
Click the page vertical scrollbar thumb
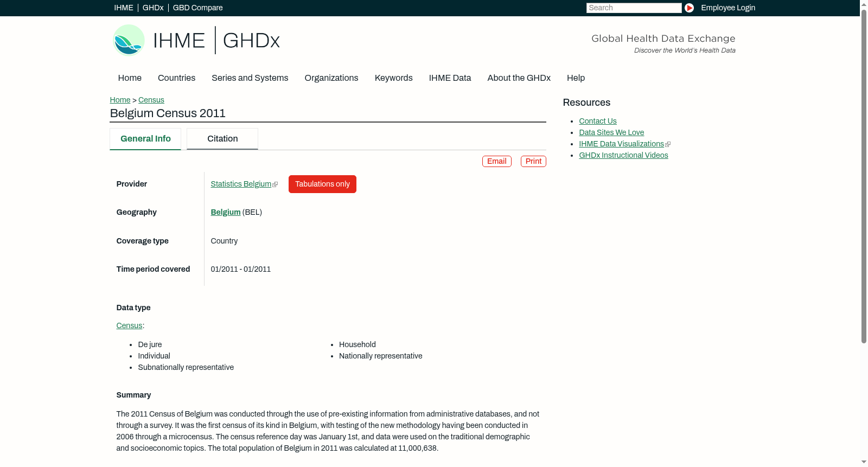pos(864,176)
